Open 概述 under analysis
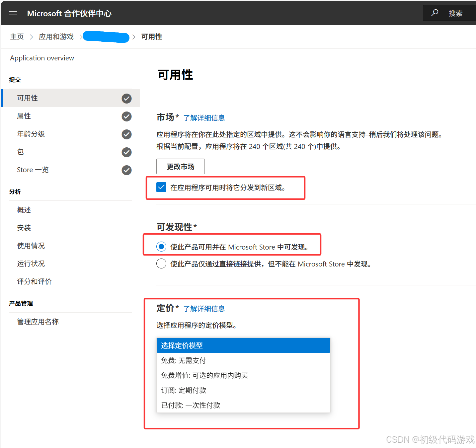The width and height of the screenshot is (476, 448). [24, 210]
